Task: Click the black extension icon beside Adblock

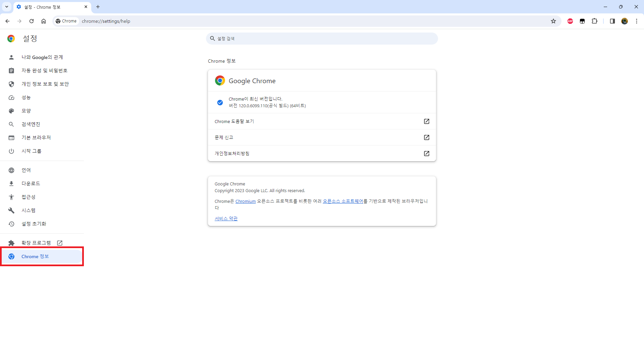Action: [x=582, y=21]
